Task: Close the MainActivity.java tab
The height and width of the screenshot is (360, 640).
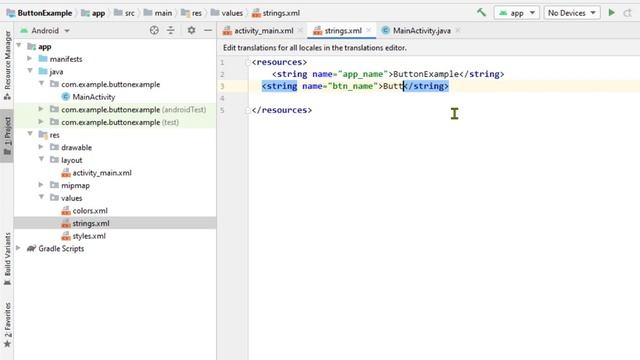Action: click(x=458, y=31)
